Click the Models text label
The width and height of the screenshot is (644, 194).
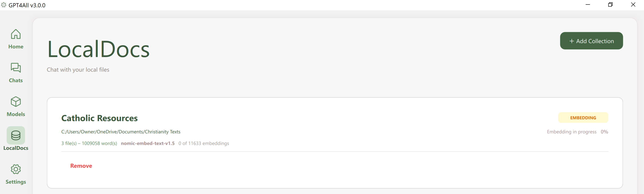click(16, 114)
